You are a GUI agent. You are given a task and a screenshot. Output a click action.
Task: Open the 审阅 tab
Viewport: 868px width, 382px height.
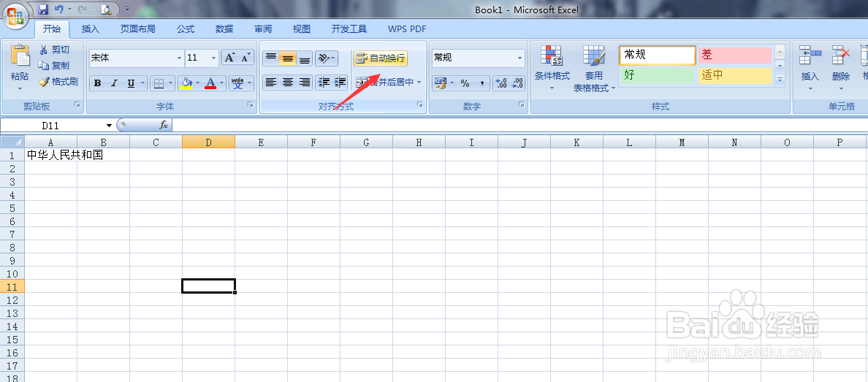point(263,29)
